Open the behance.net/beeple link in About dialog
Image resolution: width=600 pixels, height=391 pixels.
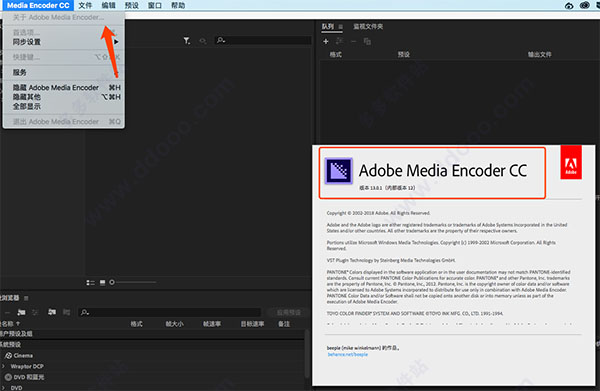coord(347,354)
